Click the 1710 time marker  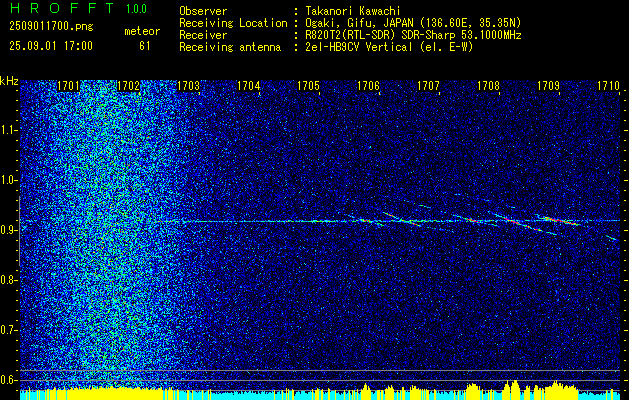click(608, 86)
